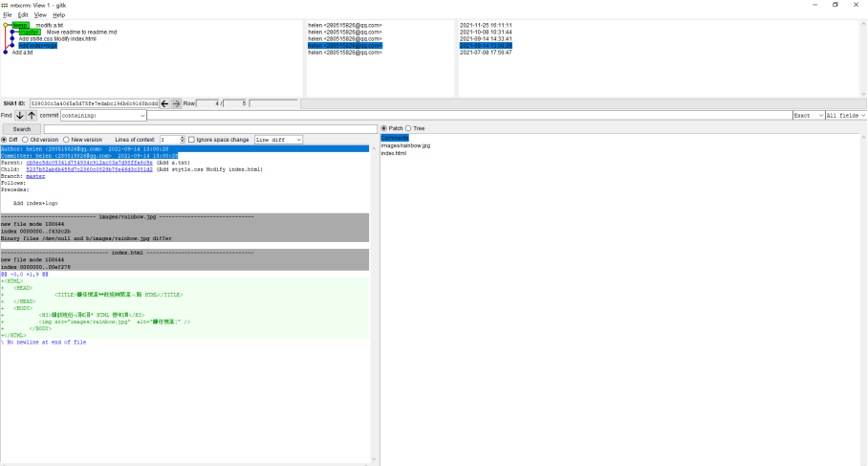
Task: Click the date 2021-07-08 17:56:47
Action: pos(486,52)
